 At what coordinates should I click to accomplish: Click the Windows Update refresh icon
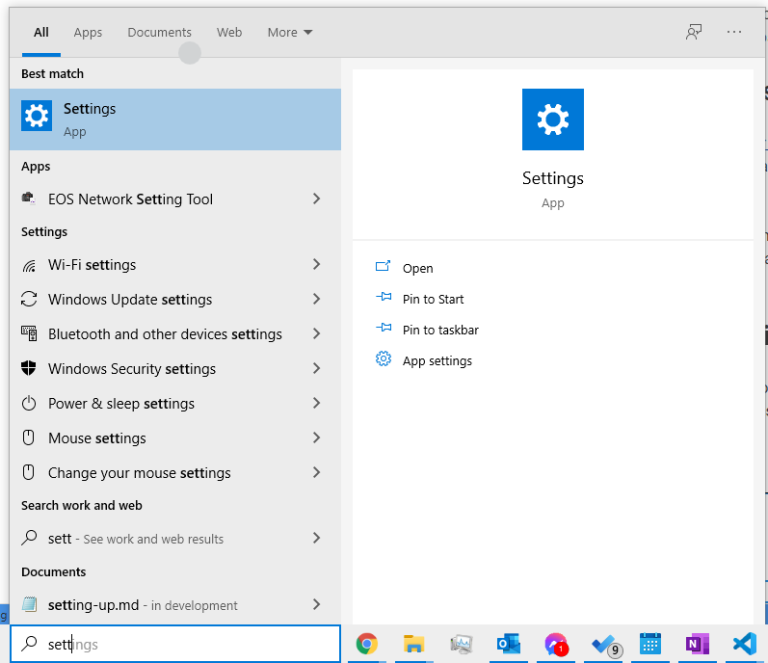coord(29,299)
